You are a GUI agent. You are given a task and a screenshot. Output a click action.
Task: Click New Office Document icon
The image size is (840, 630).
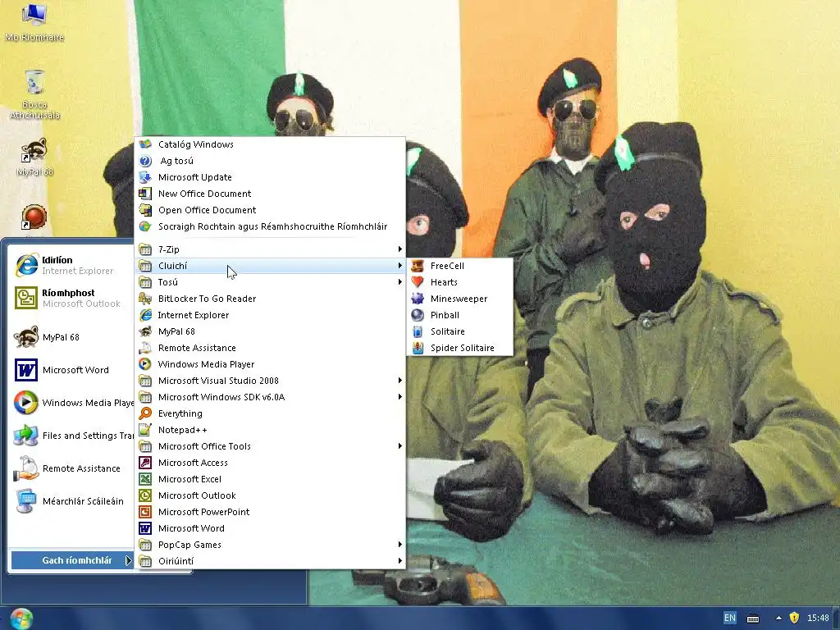point(145,194)
